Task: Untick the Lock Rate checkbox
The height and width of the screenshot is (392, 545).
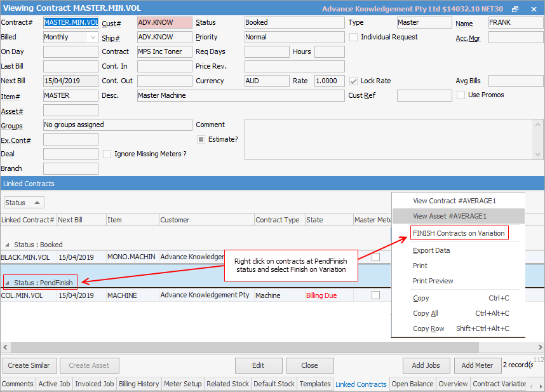Action: tap(354, 81)
